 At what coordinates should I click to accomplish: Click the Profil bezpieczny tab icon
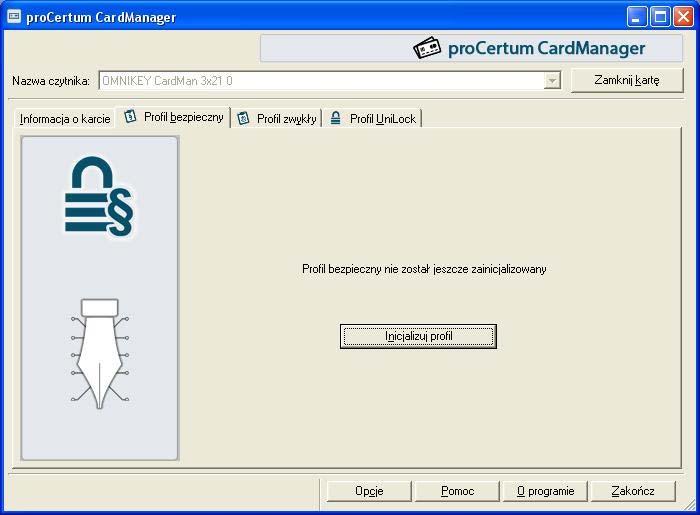click(130, 117)
